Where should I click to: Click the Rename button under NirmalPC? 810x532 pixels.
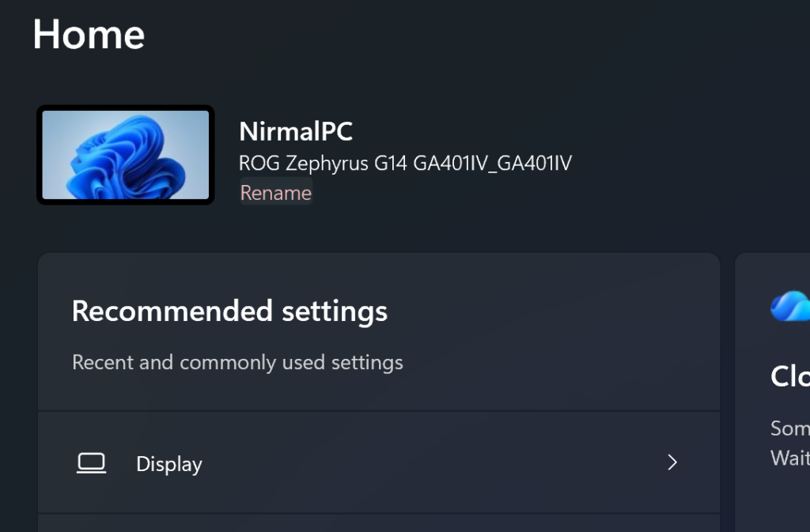(x=275, y=192)
